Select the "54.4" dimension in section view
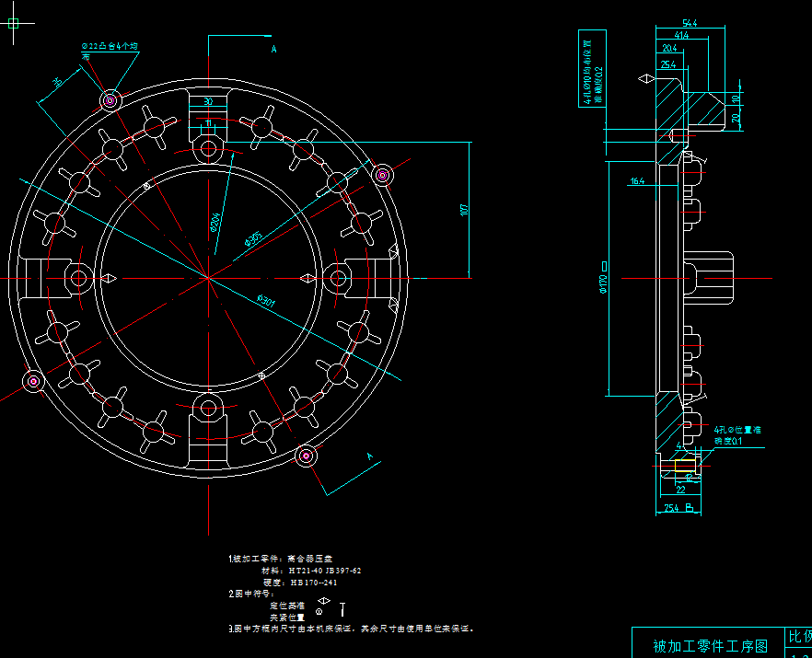Image resolution: width=812 pixels, height=658 pixels. coord(690,23)
